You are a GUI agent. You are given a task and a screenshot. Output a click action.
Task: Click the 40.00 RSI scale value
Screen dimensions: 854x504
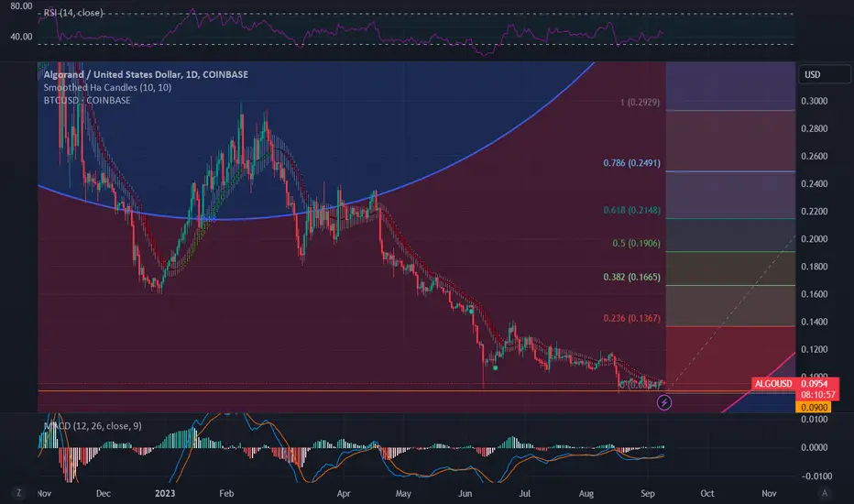coord(21,37)
